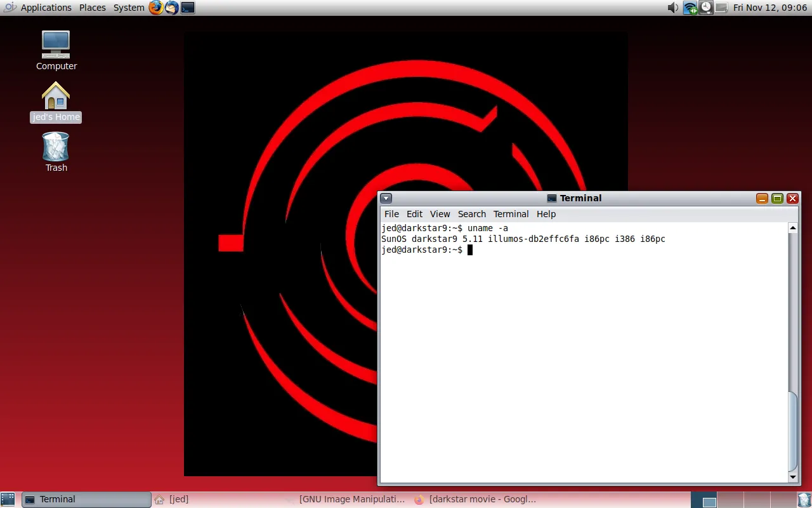Switch to the third workspace in the pager
The width and height of the screenshot is (812, 508).
click(x=757, y=500)
